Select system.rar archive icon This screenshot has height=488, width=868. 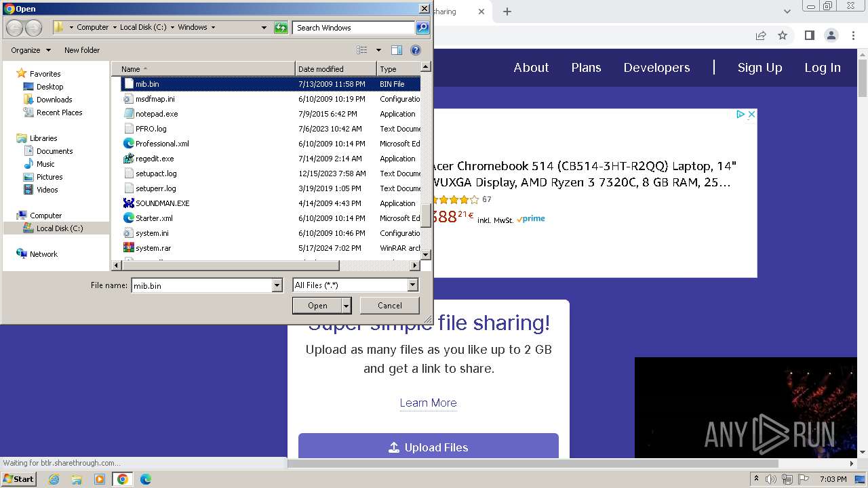(x=129, y=248)
